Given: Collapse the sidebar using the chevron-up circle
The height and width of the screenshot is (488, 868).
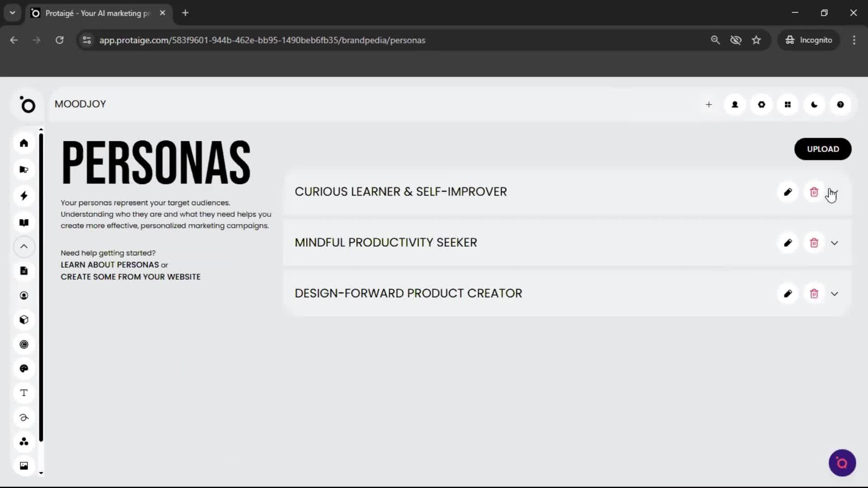Looking at the screenshot, I should tap(24, 247).
